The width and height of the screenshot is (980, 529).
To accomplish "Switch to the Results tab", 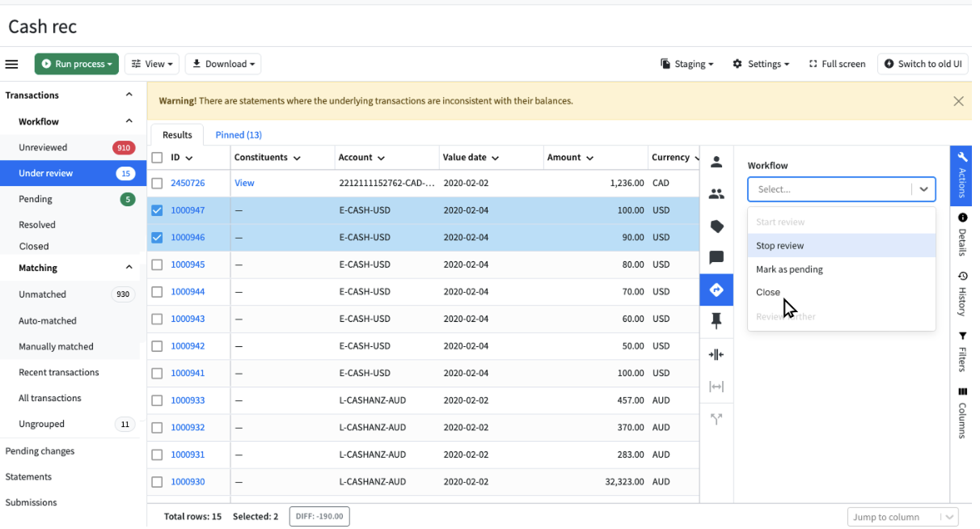I will 177,135.
